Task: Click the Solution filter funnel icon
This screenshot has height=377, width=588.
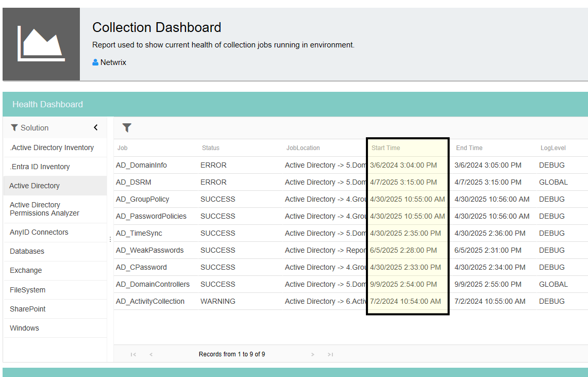Action: (x=14, y=127)
